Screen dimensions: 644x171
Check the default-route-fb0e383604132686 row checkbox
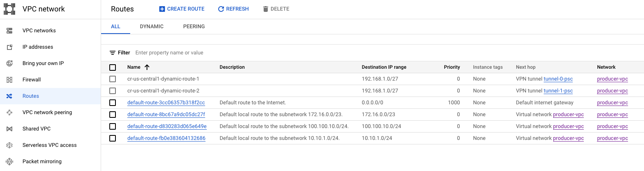click(x=113, y=138)
